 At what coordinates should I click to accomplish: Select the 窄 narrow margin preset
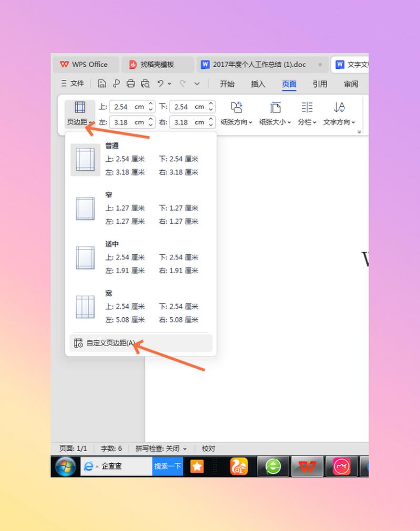coord(141,209)
